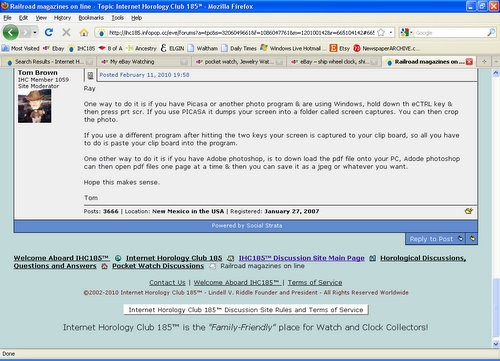Switch to the eBay - ship wheel clock tab
The image size is (500, 361).
(334, 62)
